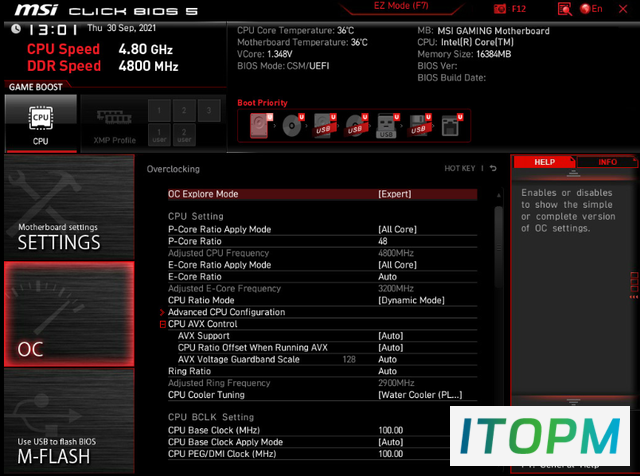Close the BIOS with the X icon
Viewport: 640px width, 476px height.
coord(623,9)
